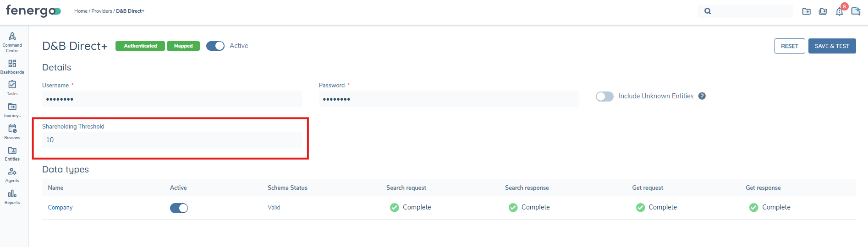Click the notifications bell icon
Viewport: 868px width, 247px height.
[839, 11]
